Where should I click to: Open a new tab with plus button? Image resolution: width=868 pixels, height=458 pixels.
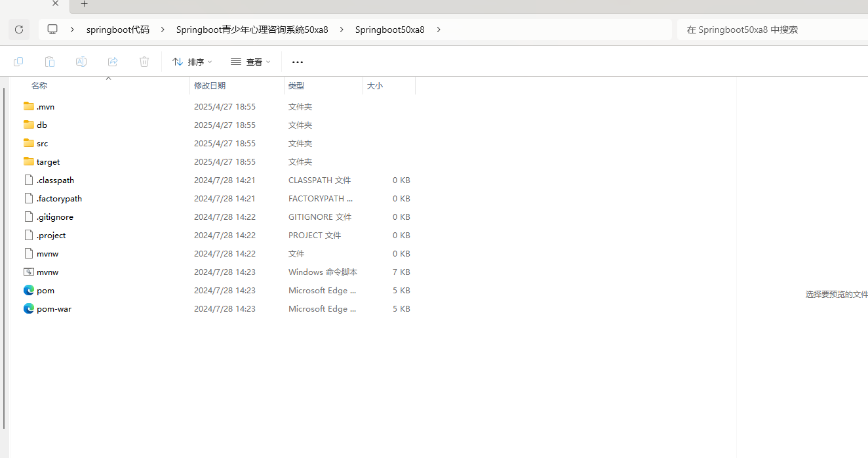pos(84,4)
